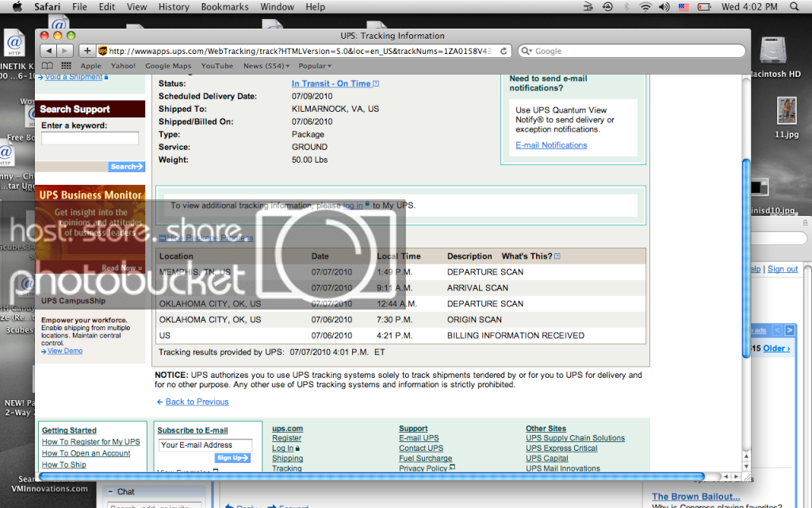The width and height of the screenshot is (812, 508).
Task: Click Safari's back navigation button
Action: [x=48, y=51]
